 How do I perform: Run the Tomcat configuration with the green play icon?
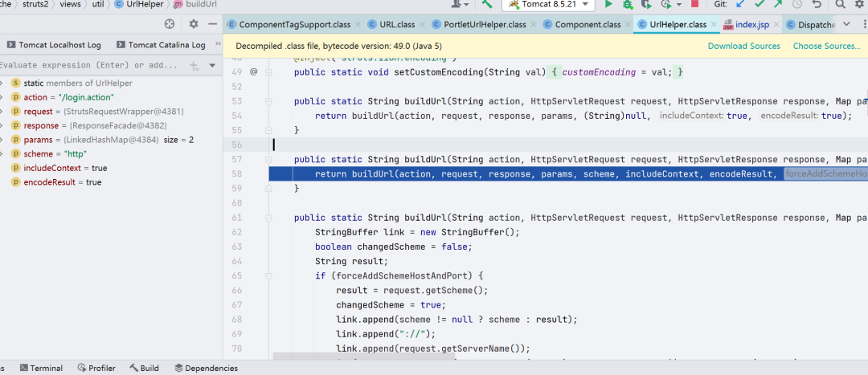[x=608, y=5]
